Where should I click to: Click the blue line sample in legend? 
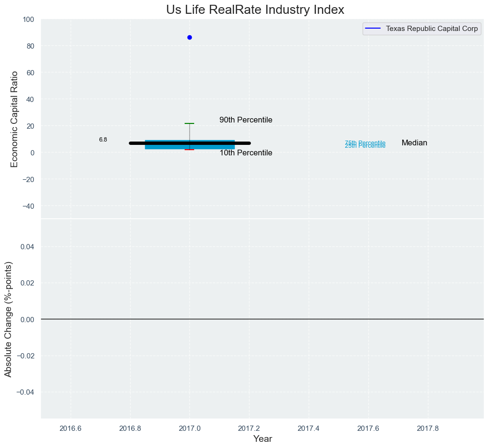coord(373,29)
